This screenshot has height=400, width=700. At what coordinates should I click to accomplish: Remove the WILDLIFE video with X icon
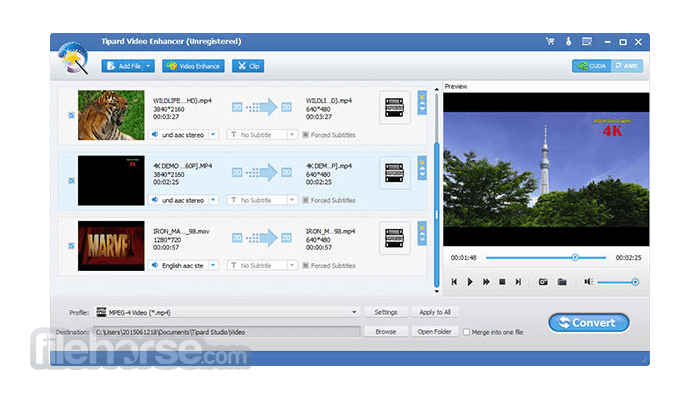tap(422, 96)
